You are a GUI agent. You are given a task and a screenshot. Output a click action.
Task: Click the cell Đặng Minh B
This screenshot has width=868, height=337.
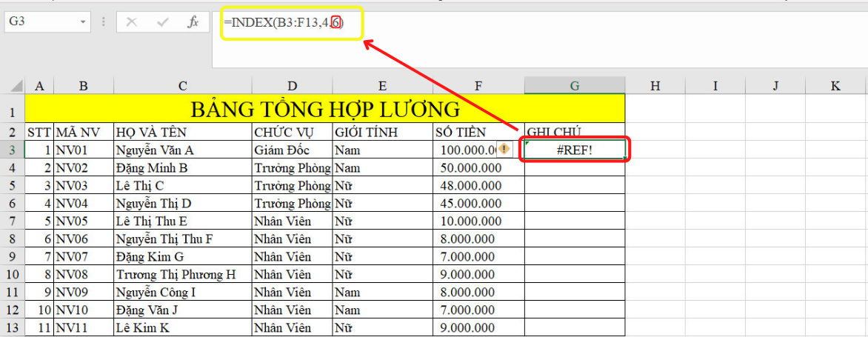point(183,167)
